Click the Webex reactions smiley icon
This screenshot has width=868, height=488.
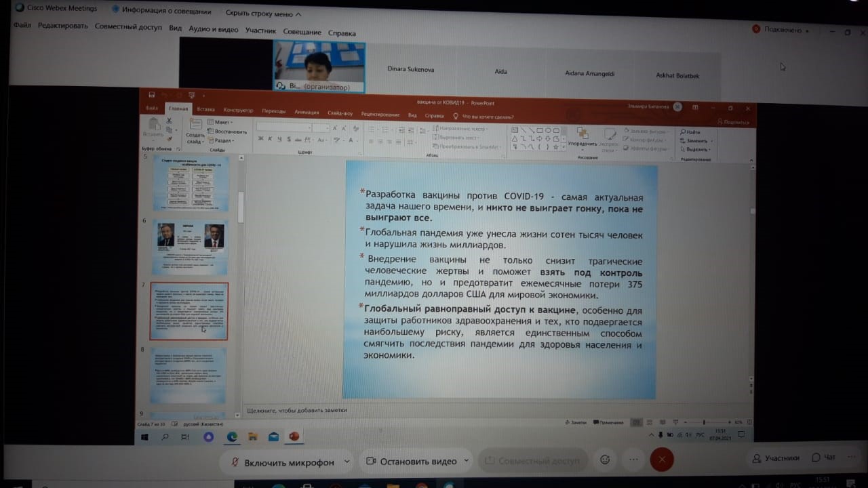605,460
